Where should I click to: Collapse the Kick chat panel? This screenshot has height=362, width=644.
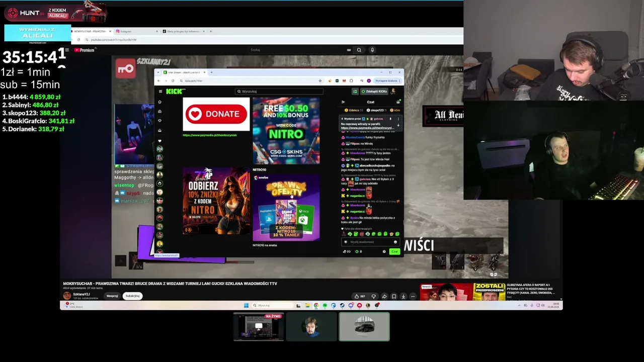(343, 102)
